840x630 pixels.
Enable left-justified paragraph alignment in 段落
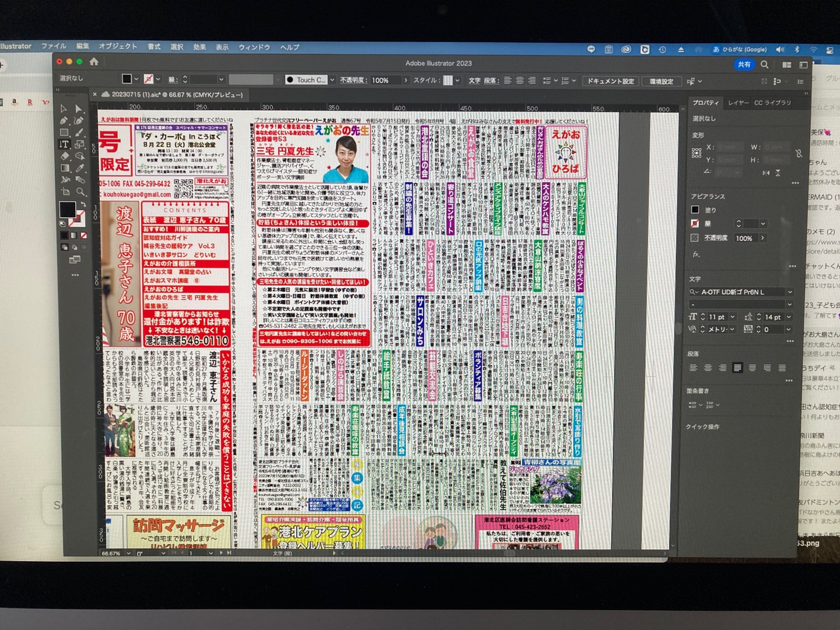(737, 367)
